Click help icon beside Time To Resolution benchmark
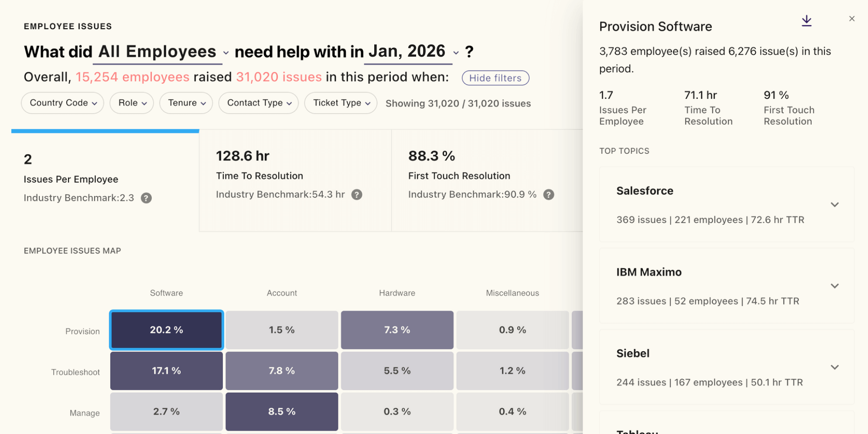The width and height of the screenshot is (868, 434). 357,195
